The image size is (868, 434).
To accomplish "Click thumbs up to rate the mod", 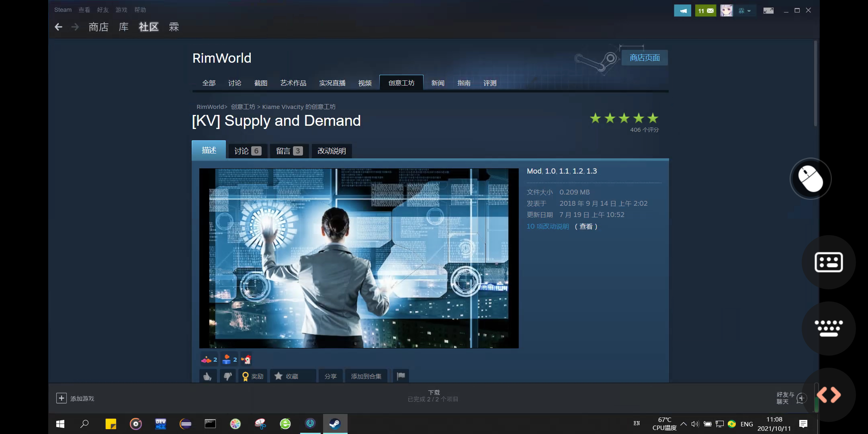I will coord(207,376).
